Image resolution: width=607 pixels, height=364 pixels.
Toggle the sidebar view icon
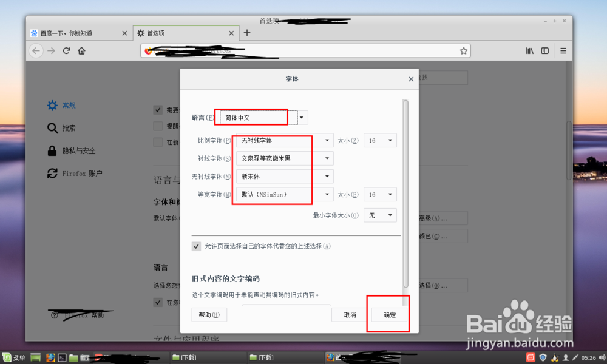pyautogui.click(x=546, y=51)
